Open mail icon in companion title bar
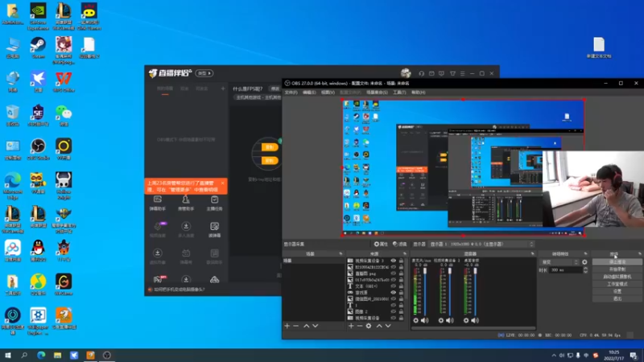The image size is (644, 362). pyautogui.click(x=431, y=73)
